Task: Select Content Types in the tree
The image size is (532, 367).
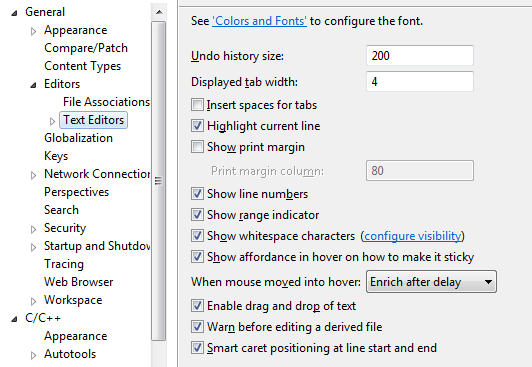Action: (x=82, y=66)
